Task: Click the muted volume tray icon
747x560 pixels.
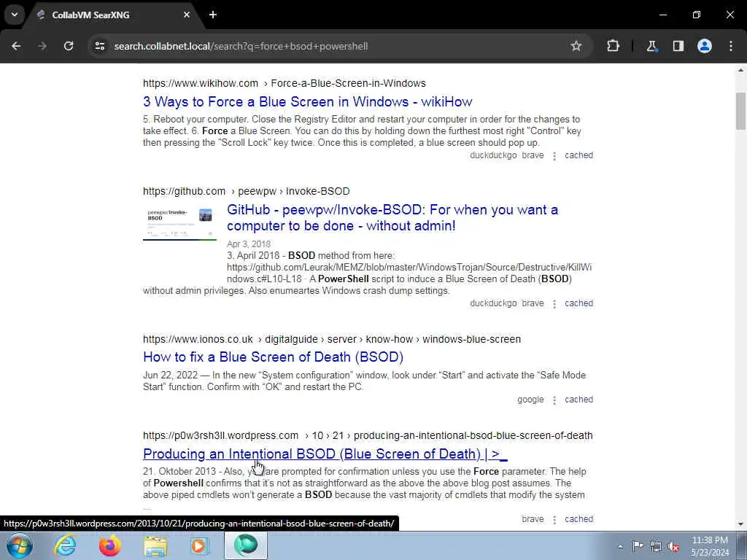Action: (673, 546)
